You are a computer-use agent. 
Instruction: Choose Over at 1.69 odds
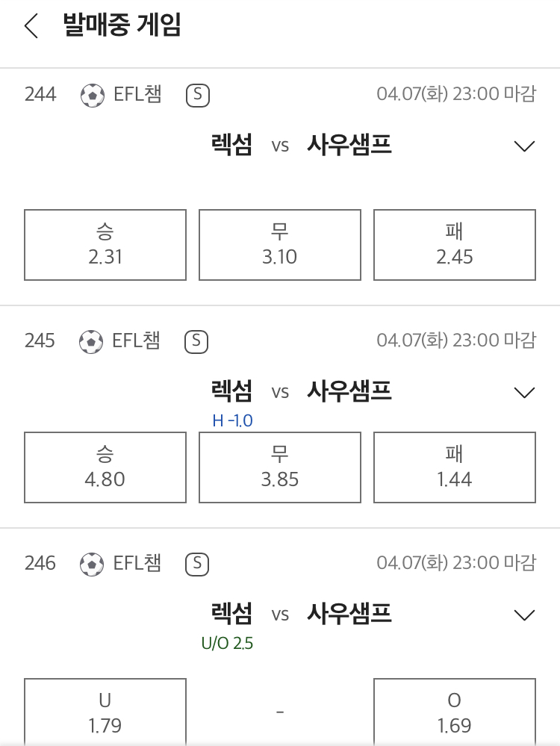[455, 712]
